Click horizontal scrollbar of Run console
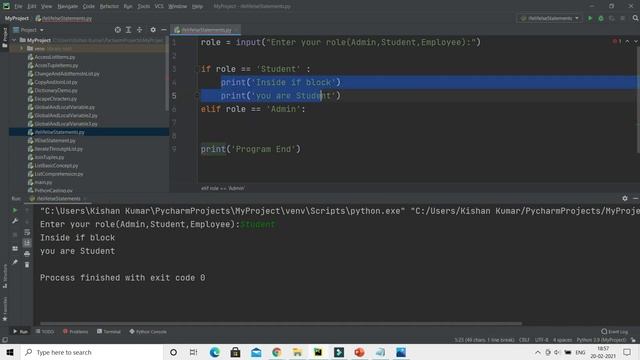The height and width of the screenshot is (360, 640). pyautogui.click(x=281, y=323)
